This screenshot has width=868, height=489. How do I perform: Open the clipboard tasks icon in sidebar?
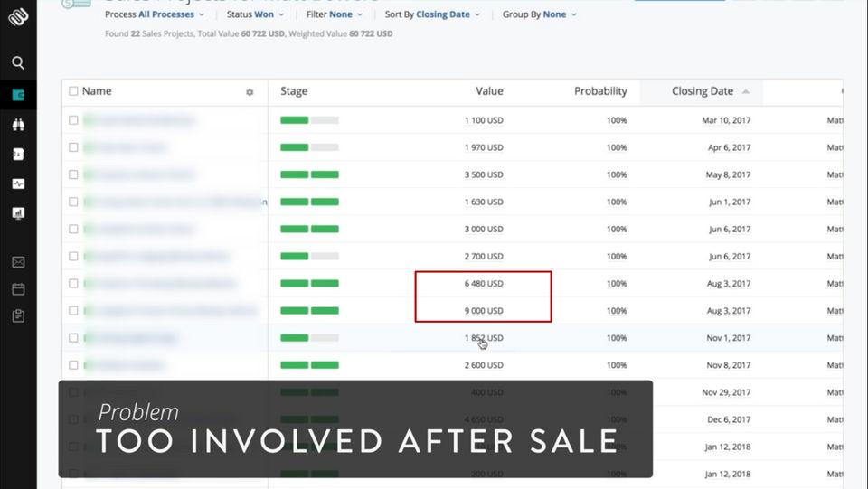point(18,315)
